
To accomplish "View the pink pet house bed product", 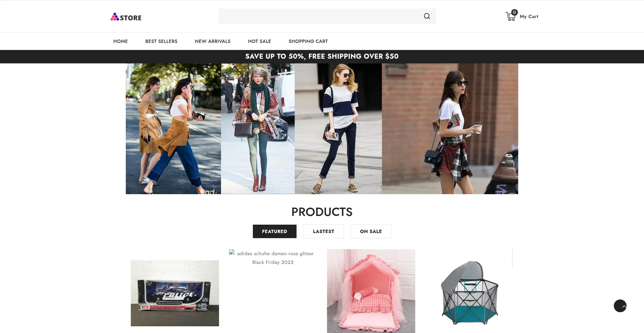I will coord(371,291).
